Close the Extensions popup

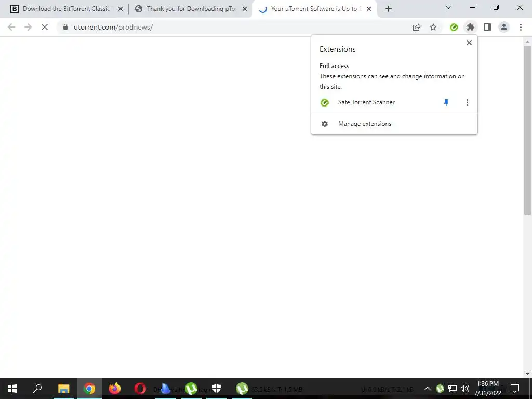tap(469, 43)
